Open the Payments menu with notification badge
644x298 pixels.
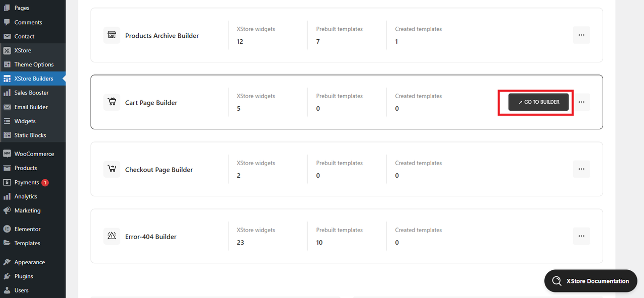pyautogui.click(x=27, y=182)
